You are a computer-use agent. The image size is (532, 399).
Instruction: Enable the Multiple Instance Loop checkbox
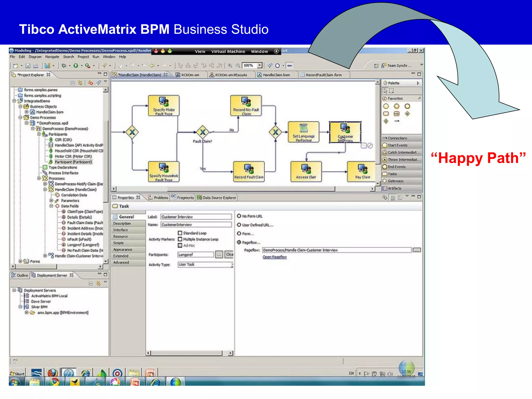pyautogui.click(x=180, y=239)
